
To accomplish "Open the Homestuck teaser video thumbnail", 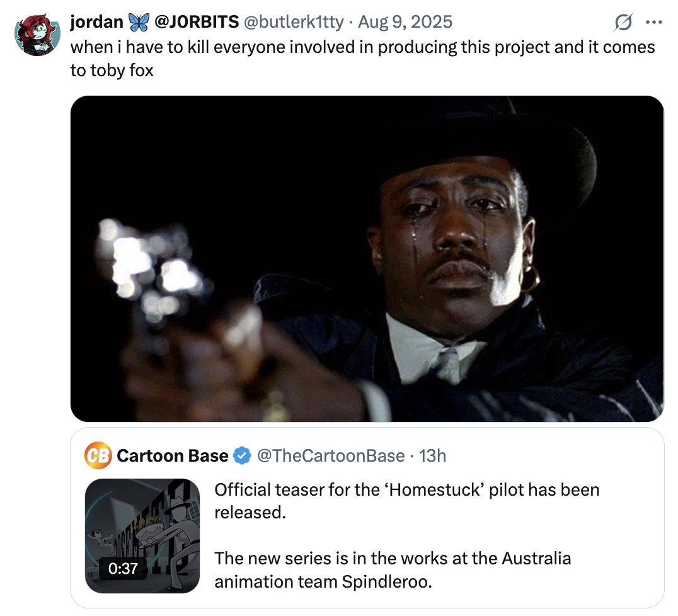I will pos(142,535).
